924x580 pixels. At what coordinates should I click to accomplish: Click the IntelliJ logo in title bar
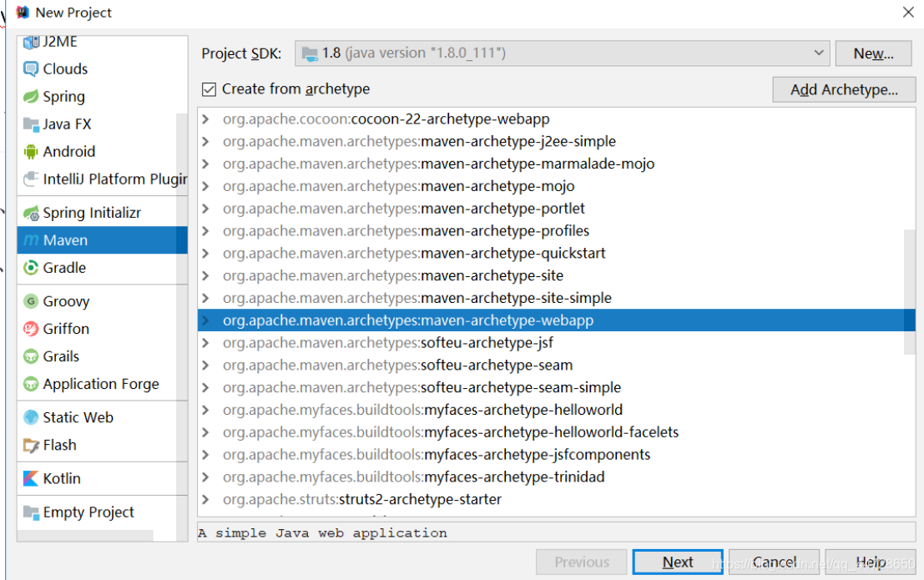[x=23, y=12]
